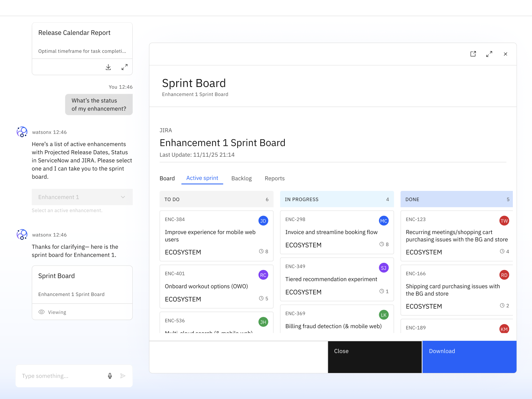This screenshot has height=399, width=532.
Task: Click the blue Download button
Action: [469, 357]
